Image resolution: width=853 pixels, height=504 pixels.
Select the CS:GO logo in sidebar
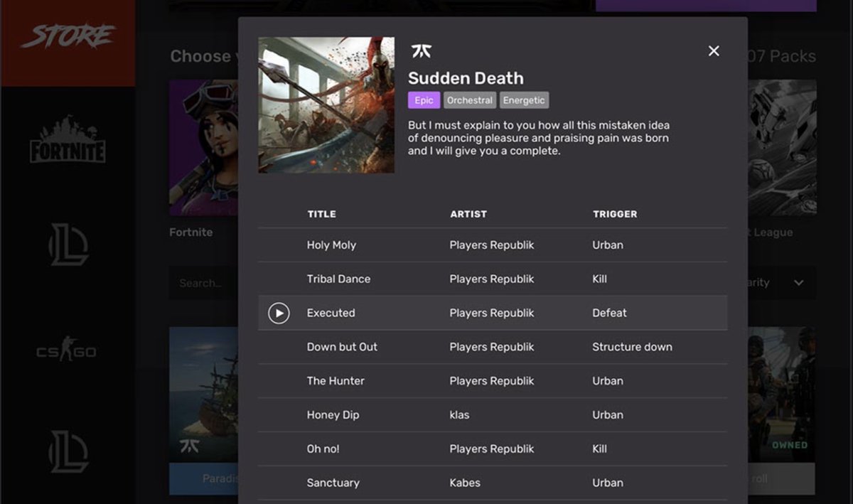coord(67,350)
